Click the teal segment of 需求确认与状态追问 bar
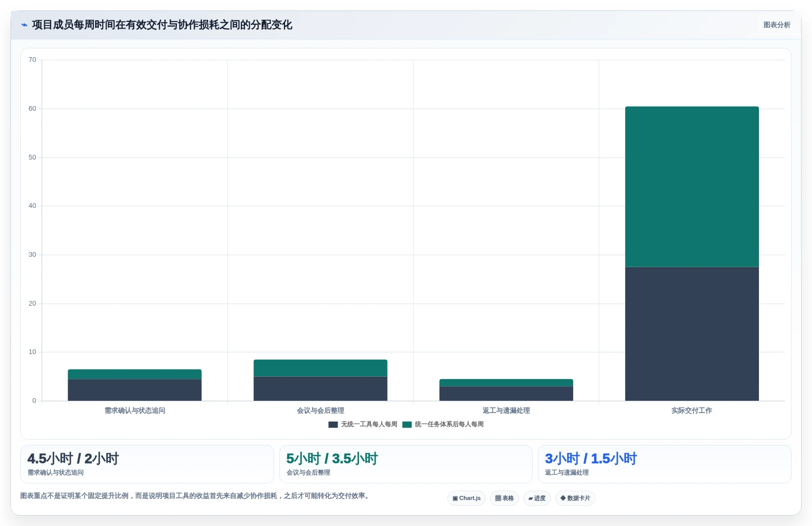 (135, 374)
